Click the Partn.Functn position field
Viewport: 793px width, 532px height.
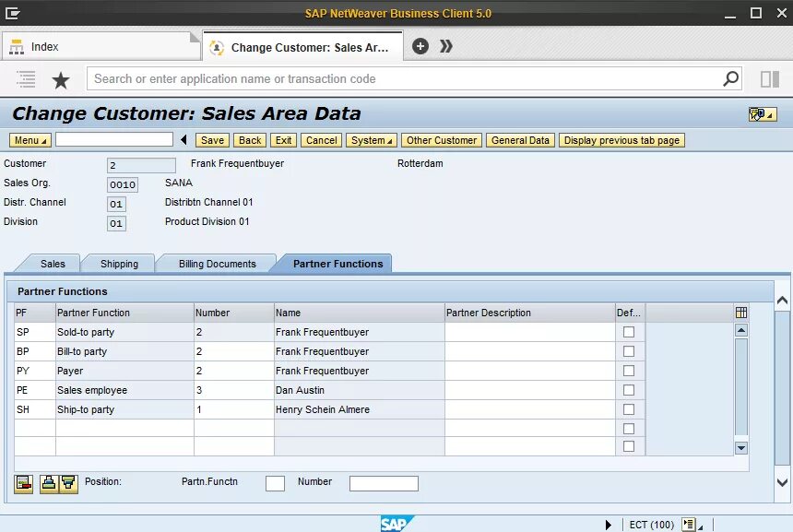[275, 483]
